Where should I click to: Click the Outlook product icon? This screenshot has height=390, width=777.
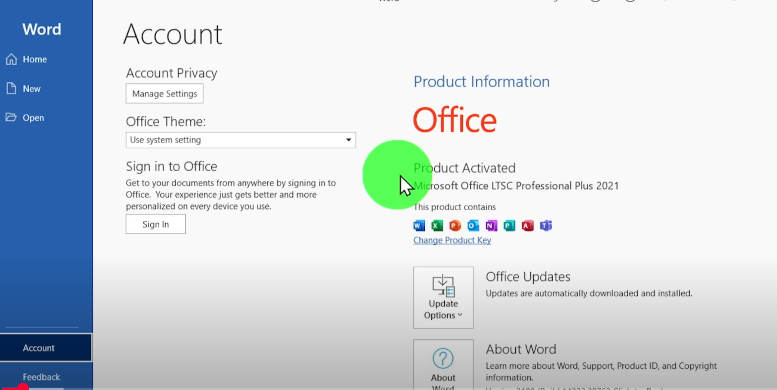pos(473,225)
